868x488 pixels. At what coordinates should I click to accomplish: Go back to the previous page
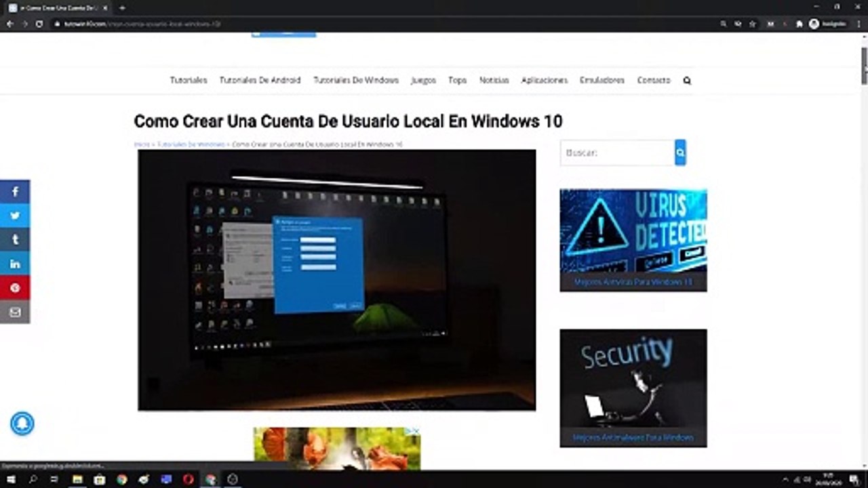click(9, 24)
